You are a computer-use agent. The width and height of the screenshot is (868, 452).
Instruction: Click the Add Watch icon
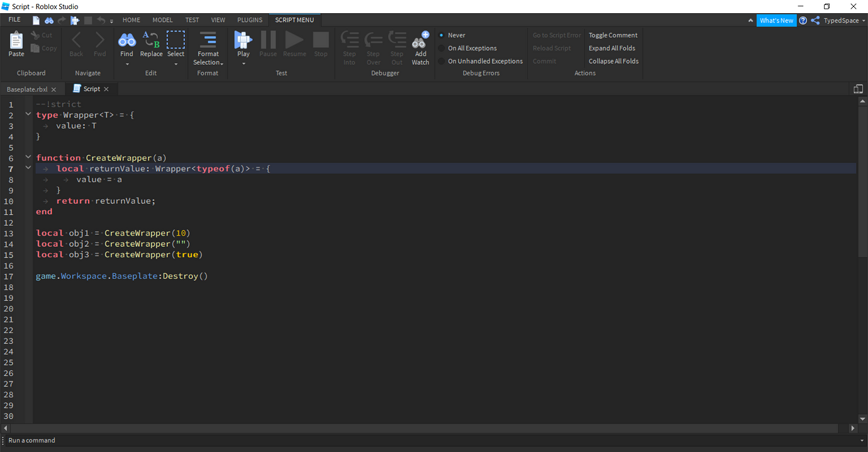(420, 44)
